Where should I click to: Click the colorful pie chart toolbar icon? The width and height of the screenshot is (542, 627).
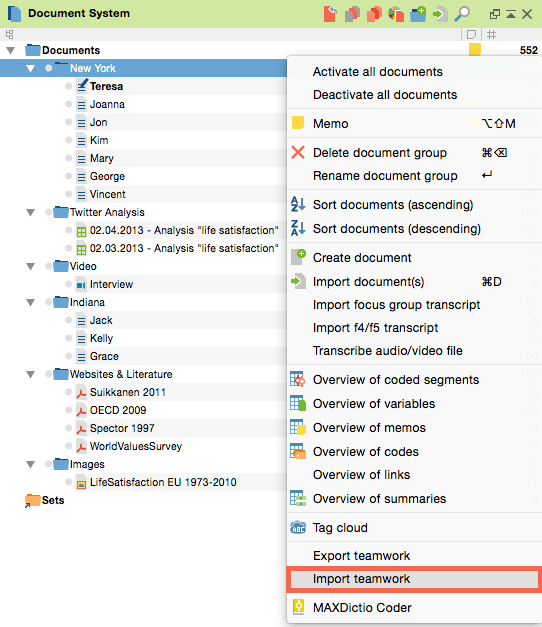tap(396, 14)
